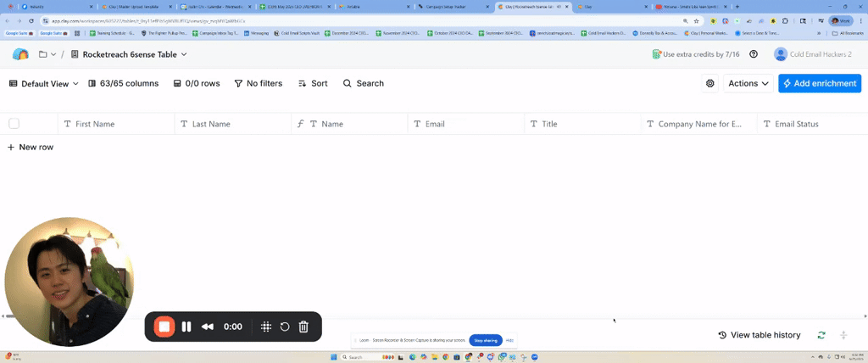Open table settings gear icon
This screenshot has height=363, width=868.
pyautogui.click(x=710, y=83)
